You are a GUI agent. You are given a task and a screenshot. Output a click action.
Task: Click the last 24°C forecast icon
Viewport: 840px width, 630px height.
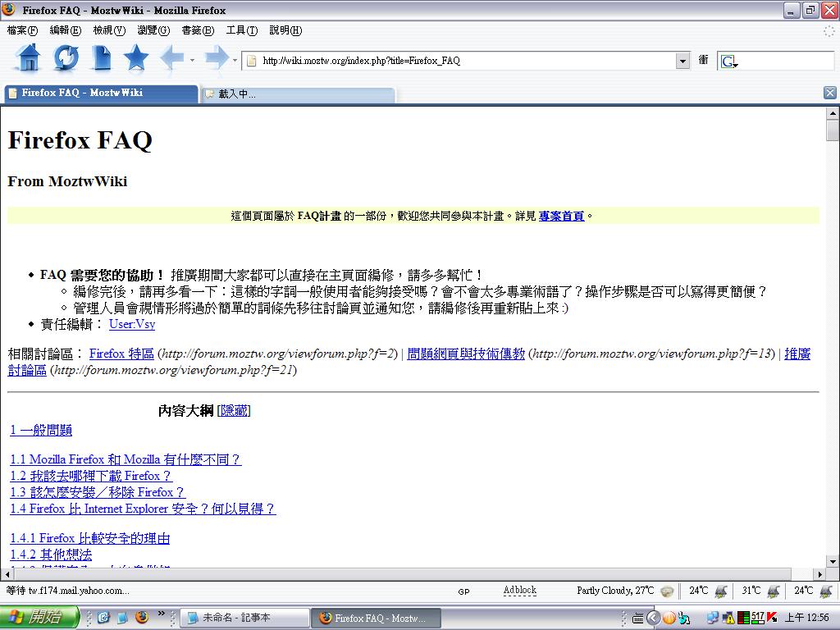coord(825,591)
